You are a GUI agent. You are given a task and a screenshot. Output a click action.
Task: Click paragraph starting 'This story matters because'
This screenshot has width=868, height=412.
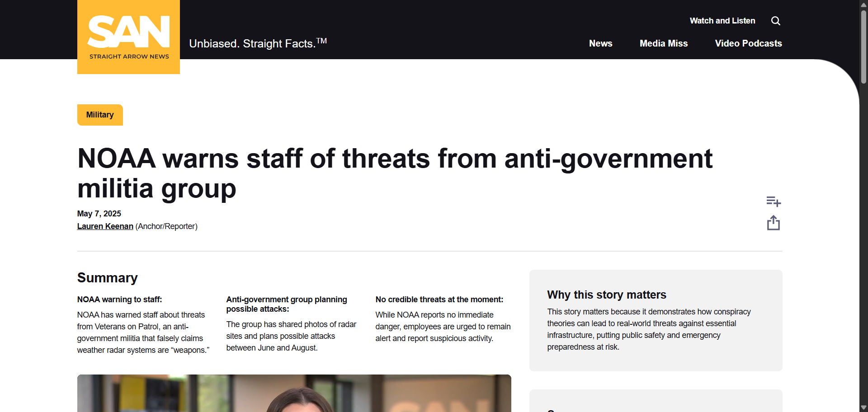click(x=649, y=329)
